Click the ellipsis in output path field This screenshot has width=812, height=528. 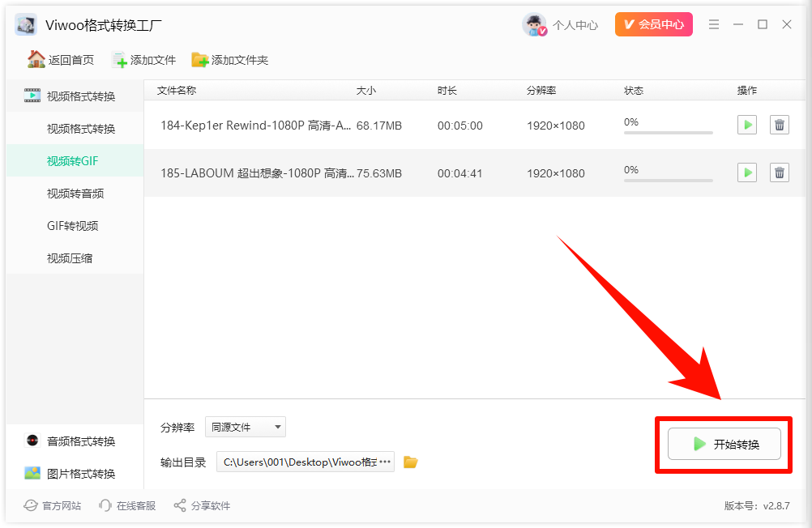(x=385, y=462)
